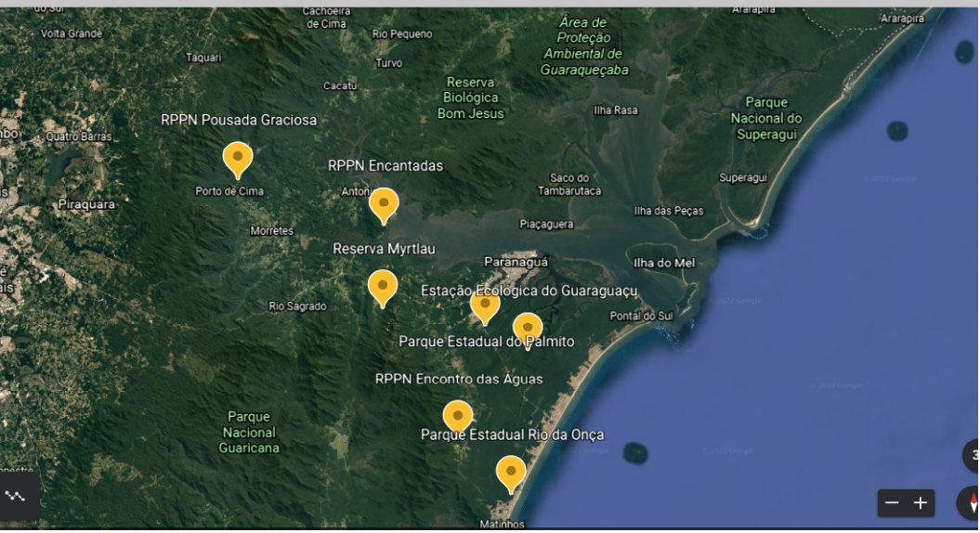Click the Paranaguá city label

point(516,262)
